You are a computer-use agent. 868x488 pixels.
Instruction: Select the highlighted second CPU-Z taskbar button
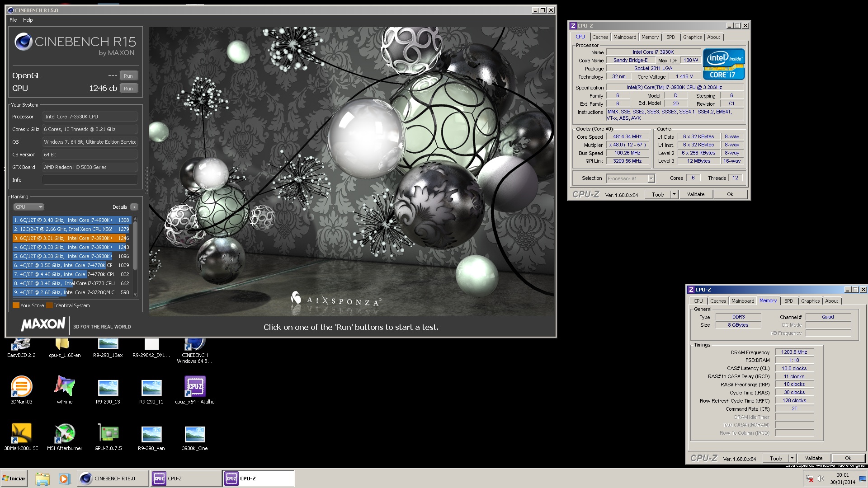258,479
